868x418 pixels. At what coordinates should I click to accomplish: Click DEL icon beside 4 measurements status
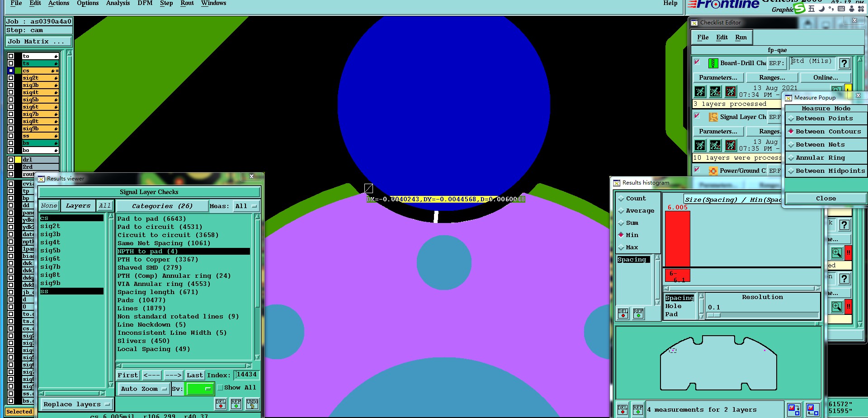[623, 410]
